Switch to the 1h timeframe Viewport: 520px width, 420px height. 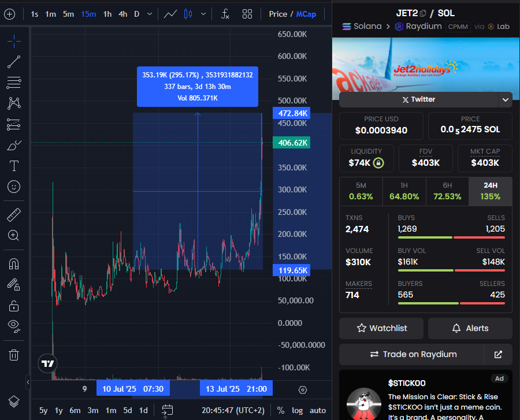[x=107, y=14]
